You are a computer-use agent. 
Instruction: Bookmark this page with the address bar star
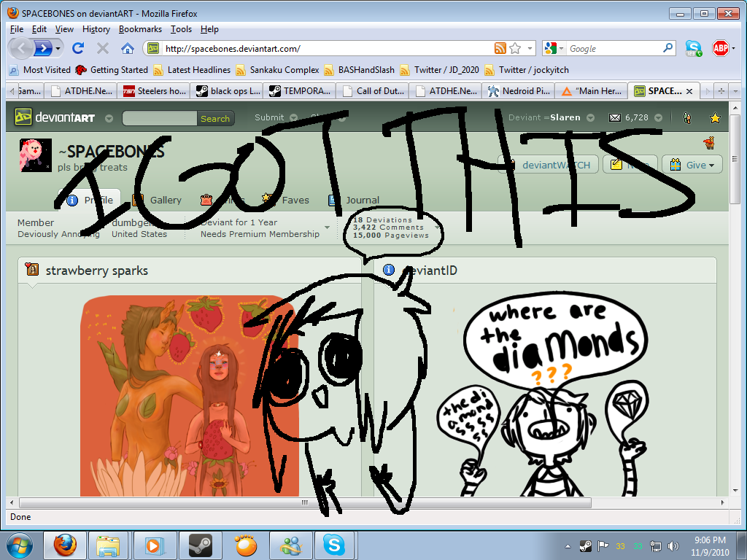click(x=515, y=48)
